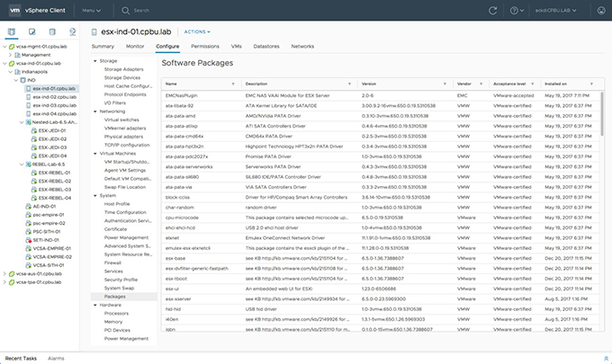
Task: Expand vcsa-aus-01.cpbu.lab tree node
Action: [4, 274]
